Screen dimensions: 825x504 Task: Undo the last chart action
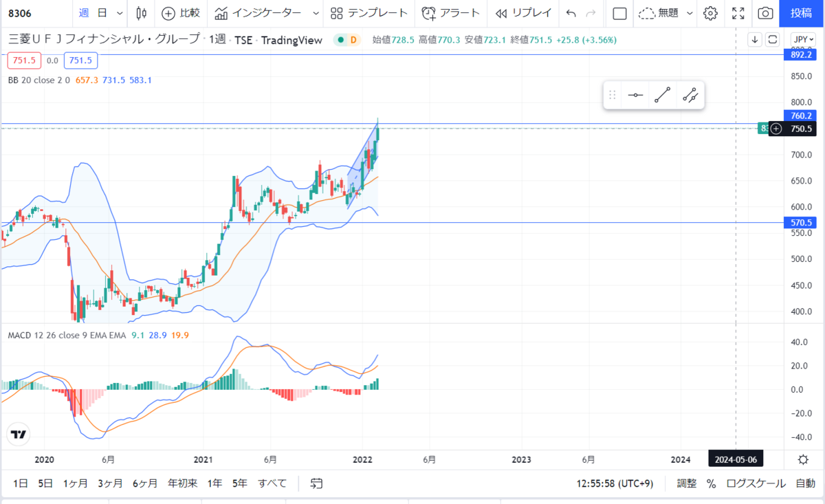pyautogui.click(x=571, y=13)
